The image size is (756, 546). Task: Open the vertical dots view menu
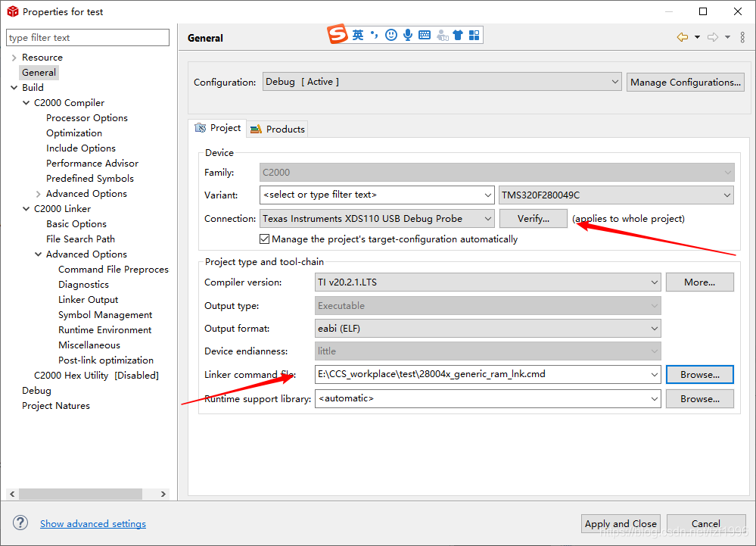[x=742, y=37]
